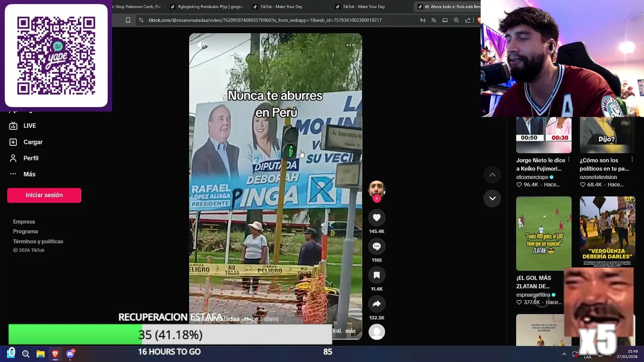Click the 96.4K likes on Jorge Nieto video
Screen dimensions: 644x362
pyautogui.click(x=527, y=185)
